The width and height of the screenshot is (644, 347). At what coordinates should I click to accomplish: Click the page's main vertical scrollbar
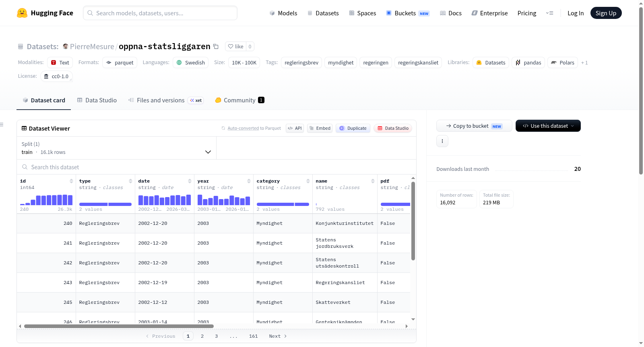(x=641, y=91)
